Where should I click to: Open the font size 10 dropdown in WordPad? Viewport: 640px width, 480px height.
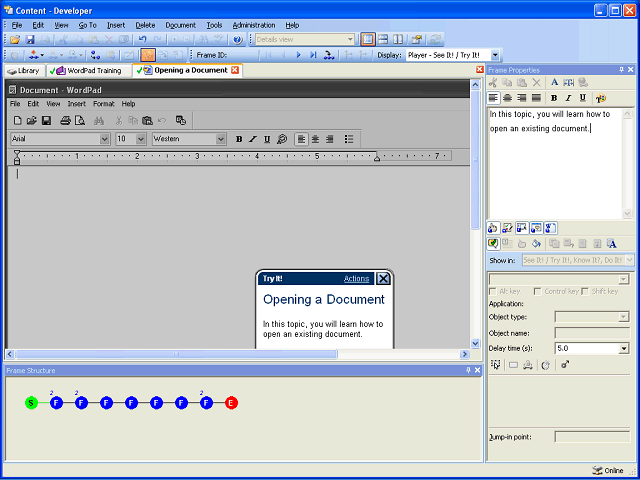(x=141, y=139)
